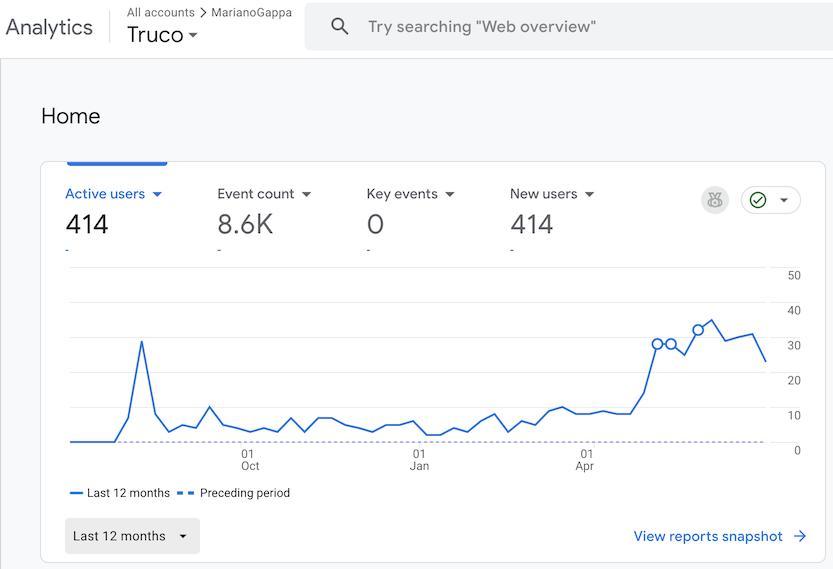Viewport: 833px width, 569px height.
Task: Click the highest circled insight marker on chart
Action: (x=698, y=330)
